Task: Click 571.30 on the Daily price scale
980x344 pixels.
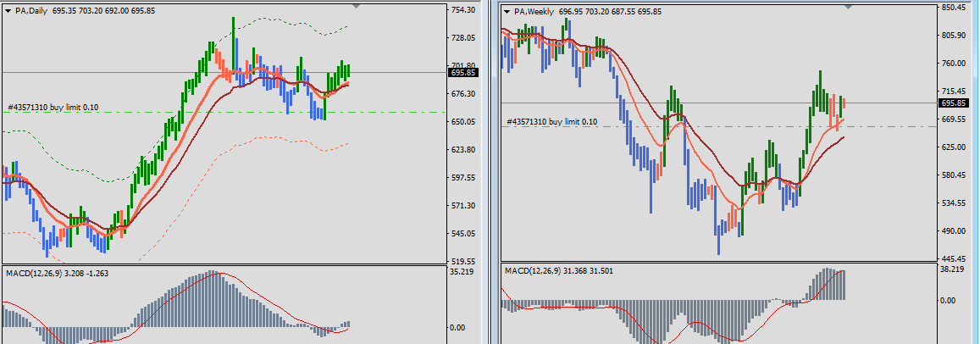Action: [463, 206]
